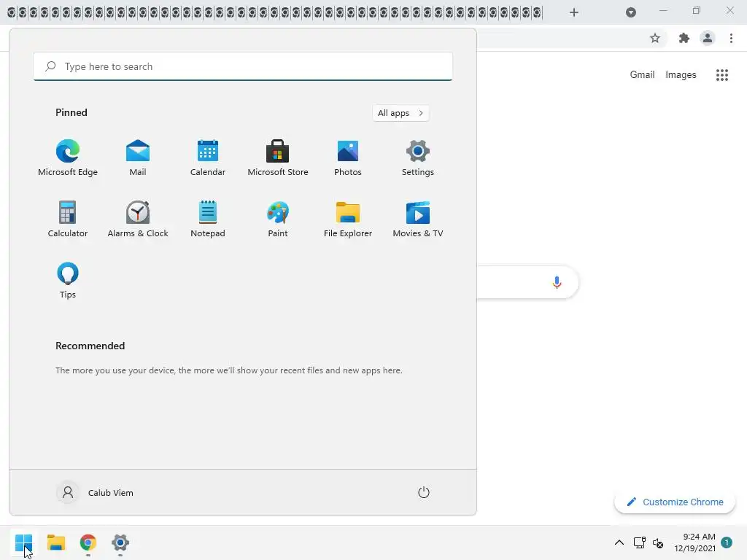The width and height of the screenshot is (747, 560).
Task: Launch the Calculator app
Action: [68, 219]
